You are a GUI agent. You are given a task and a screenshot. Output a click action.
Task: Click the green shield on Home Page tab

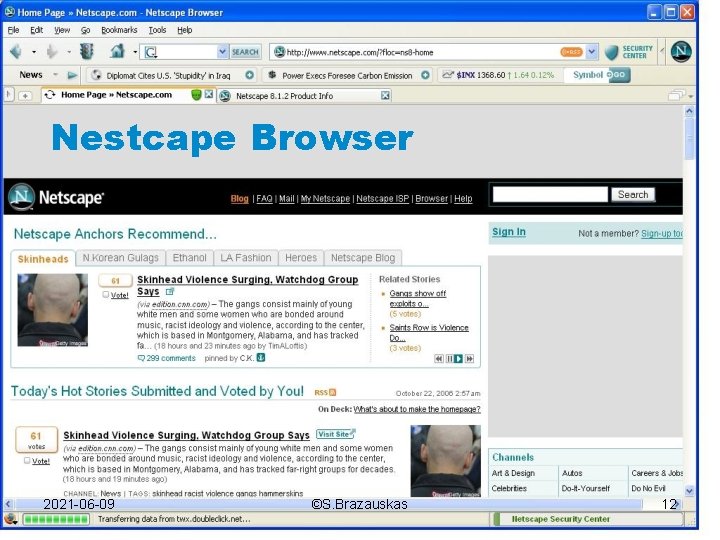coord(196,95)
